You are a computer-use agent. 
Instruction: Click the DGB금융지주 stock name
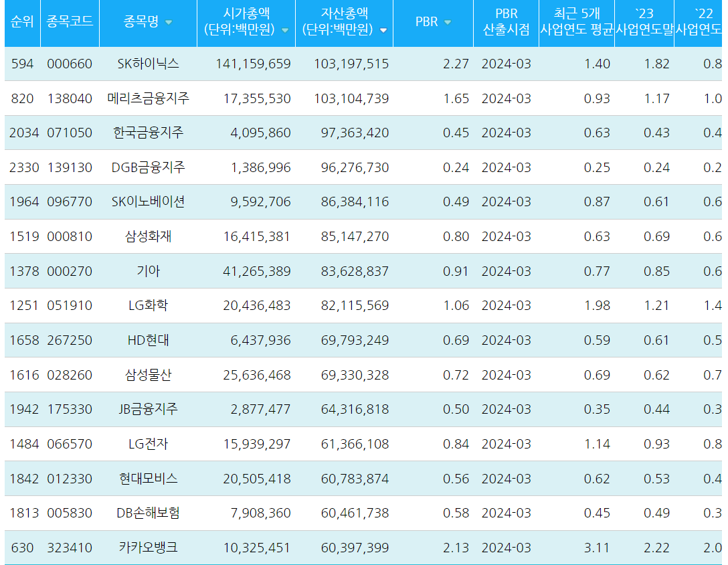click(148, 167)
